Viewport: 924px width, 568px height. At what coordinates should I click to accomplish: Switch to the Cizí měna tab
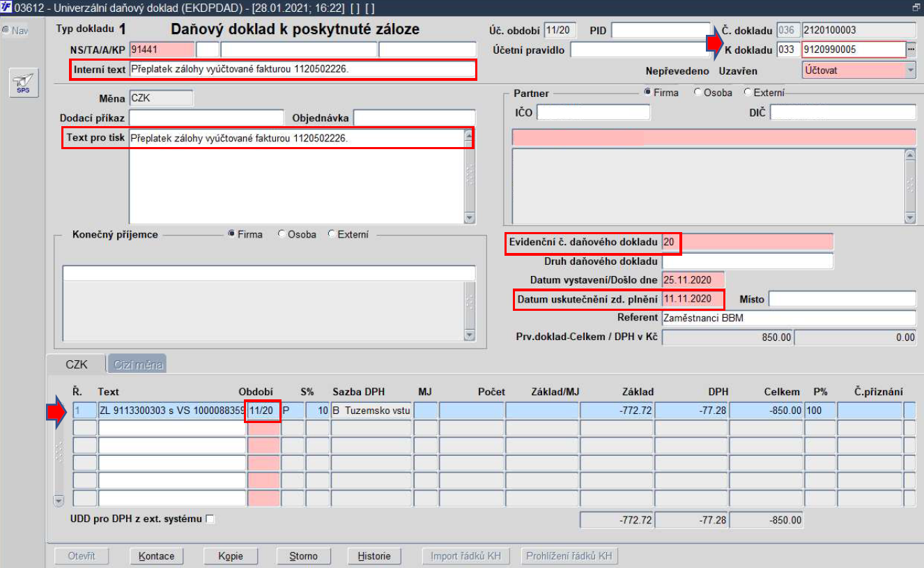(x=137, y=364)
